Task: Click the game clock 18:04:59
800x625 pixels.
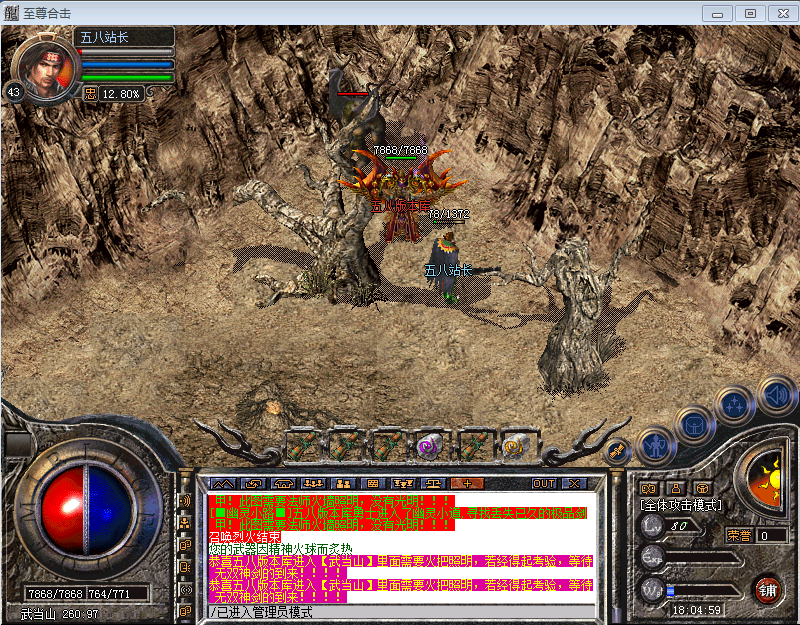Action: pos(696,610)
